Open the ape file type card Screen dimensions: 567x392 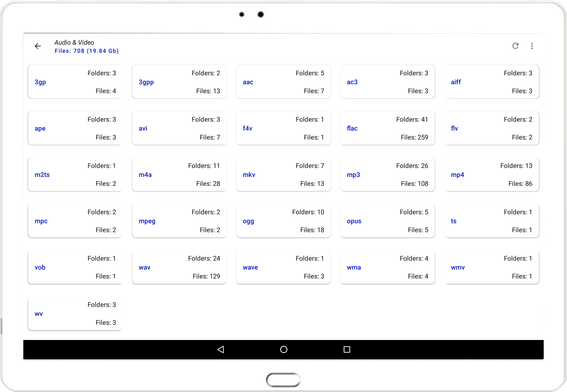75,128
